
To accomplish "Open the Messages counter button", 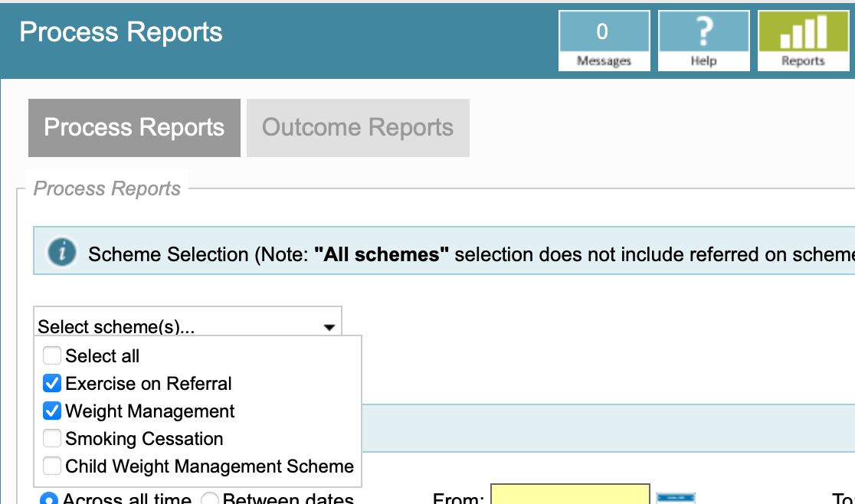I will [x=604, y=41].
